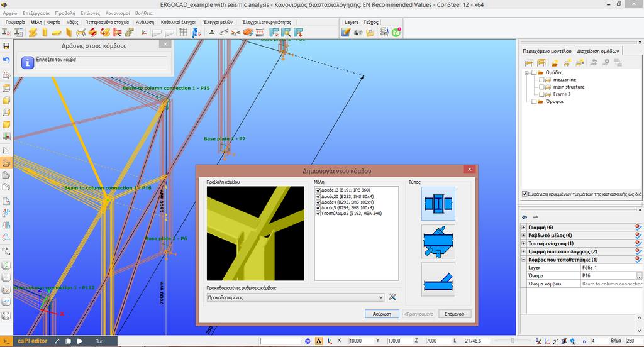This screenshot has height=347, width=644.
Task: Click the Run label in csPI editor bar
Action: coord(99,341)
